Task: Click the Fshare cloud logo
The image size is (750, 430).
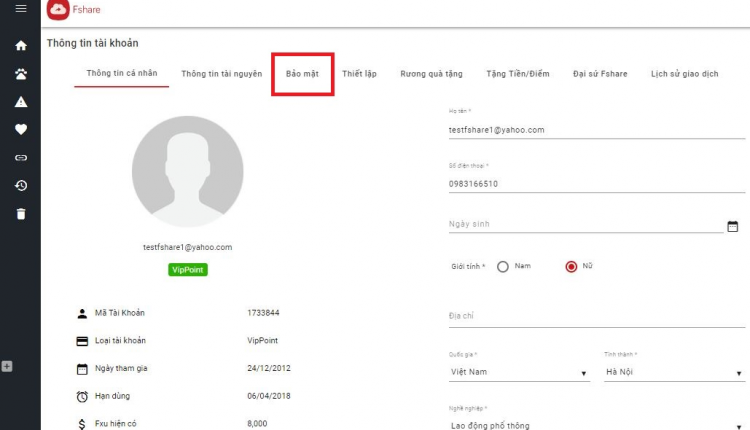Action: 58,10
